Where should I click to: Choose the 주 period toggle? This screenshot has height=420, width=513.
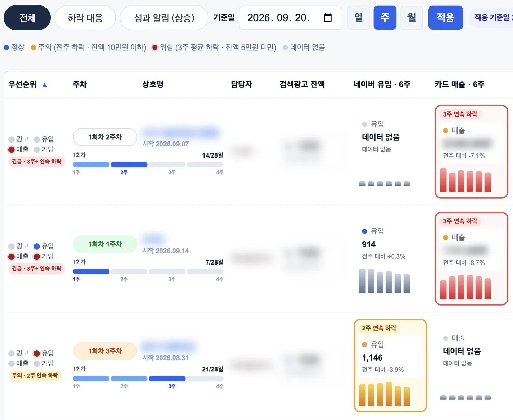pos(385,18)
